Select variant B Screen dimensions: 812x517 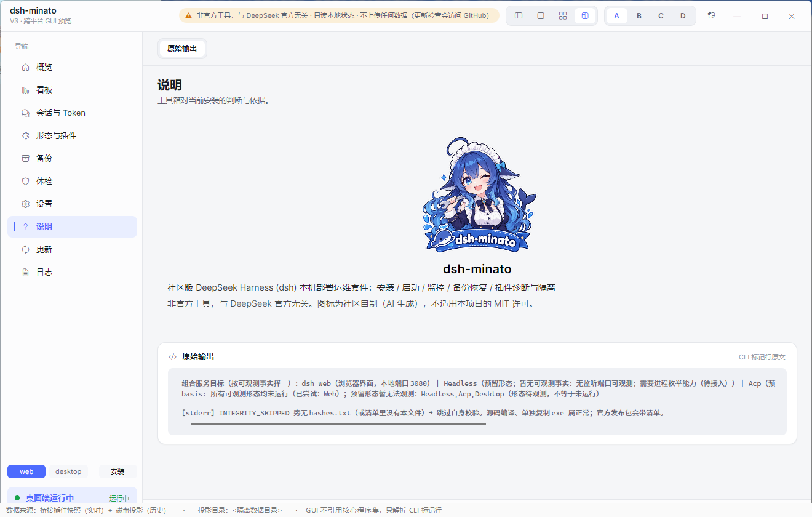(639, 16)
